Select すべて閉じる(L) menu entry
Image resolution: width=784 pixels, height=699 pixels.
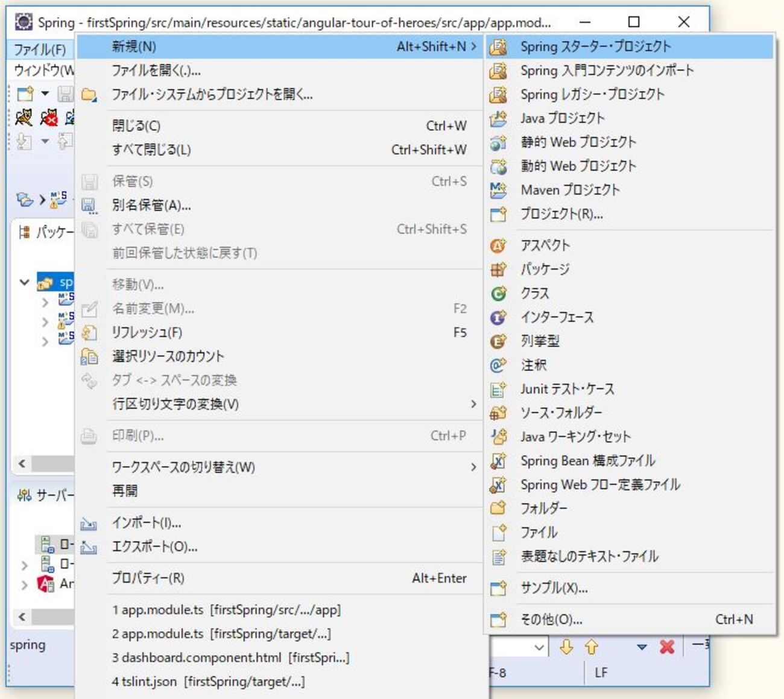(x=279, y=150)
